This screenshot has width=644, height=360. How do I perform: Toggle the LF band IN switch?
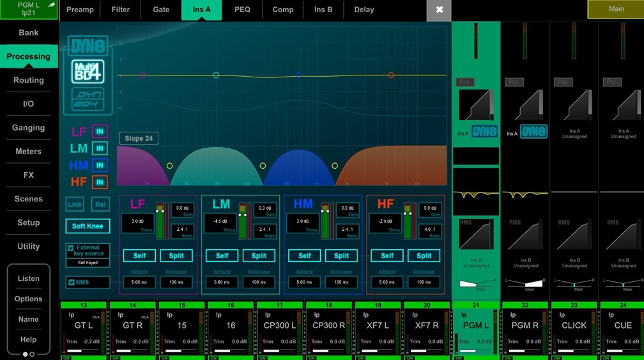tap(100, 132)
